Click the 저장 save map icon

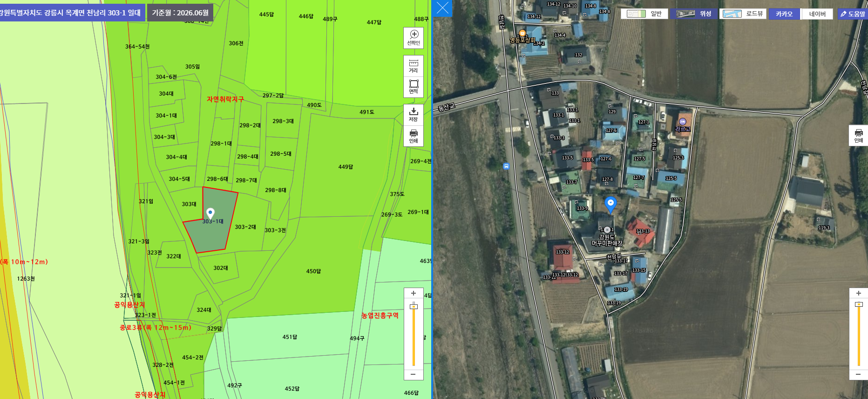(x=414, y=115)
